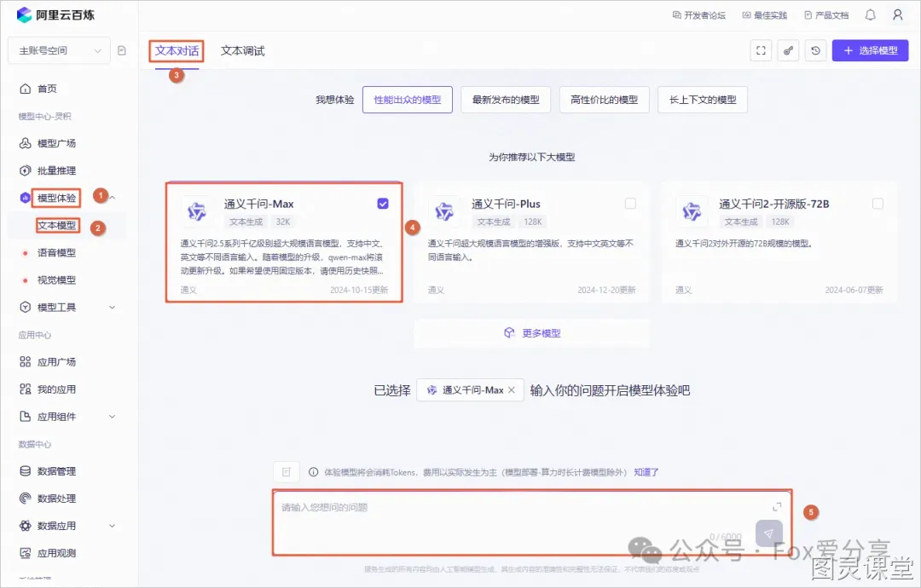Screen dimensions: 921x588
Task: Click the 数据应用 sidebar icon
Action: tap(26, 526)
